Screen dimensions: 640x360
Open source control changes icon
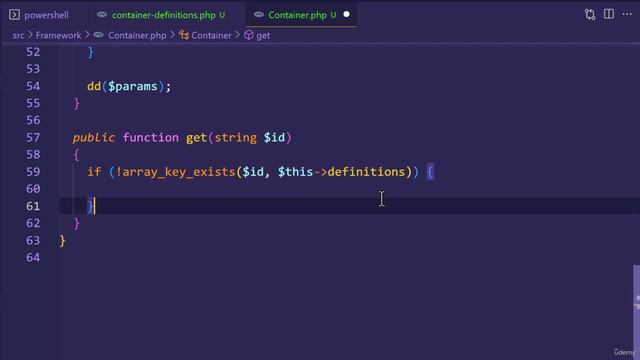tap(590, 15)
